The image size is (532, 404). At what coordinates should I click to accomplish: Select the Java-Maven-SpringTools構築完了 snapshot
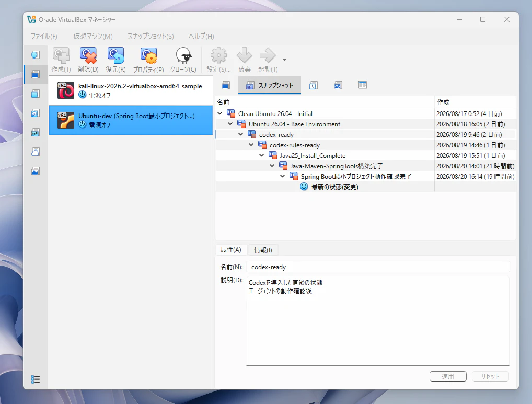pos(337,166)
